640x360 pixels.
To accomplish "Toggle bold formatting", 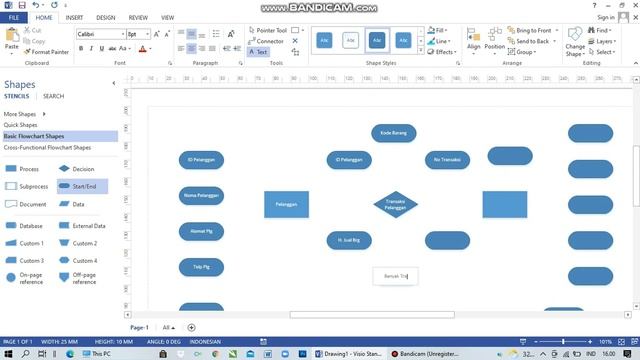I will (x=81, y=49).
